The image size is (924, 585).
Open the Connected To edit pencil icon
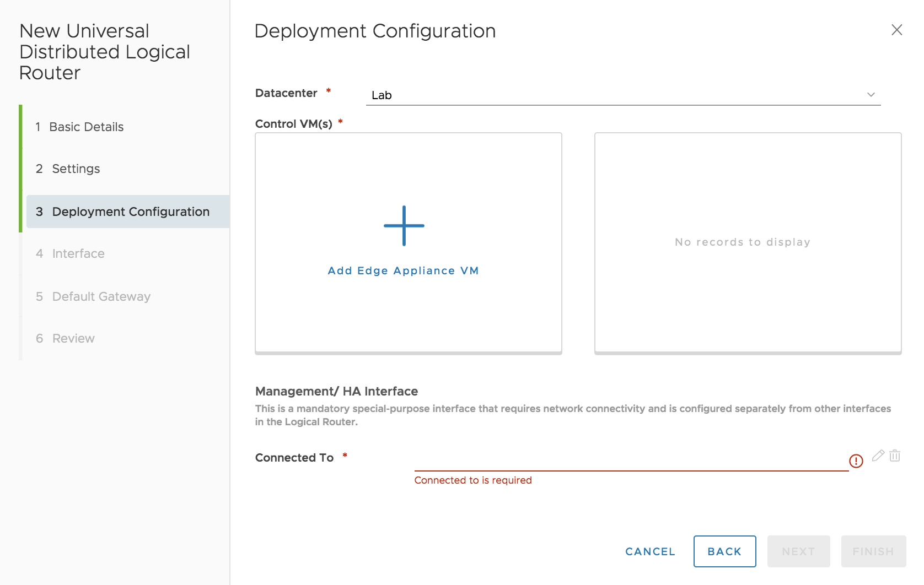[x=878, y=456]
